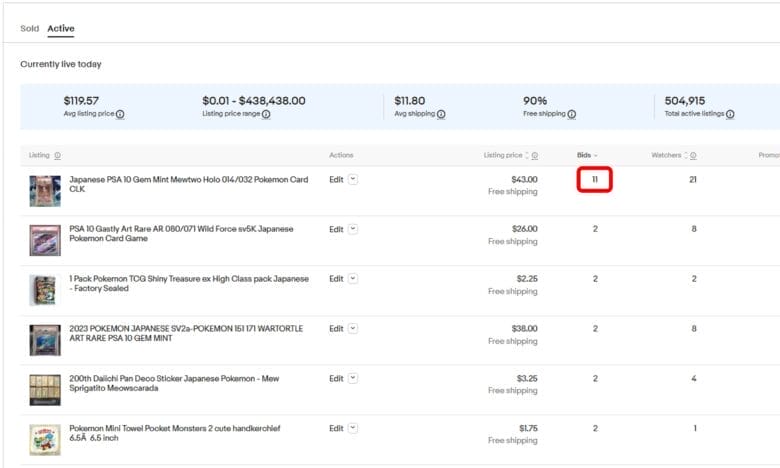Click the Mewtwo card thumbnail image
The image size is (780, 468).
point(45,190)
